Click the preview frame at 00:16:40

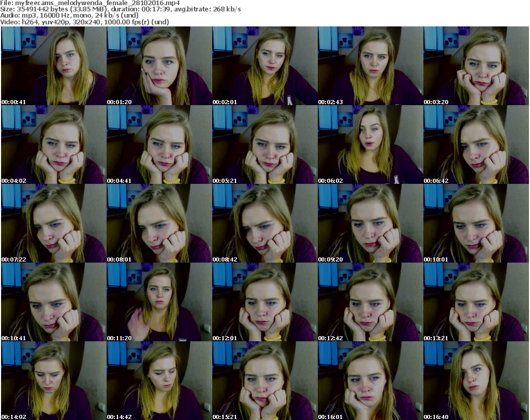(x=476, y=381)
